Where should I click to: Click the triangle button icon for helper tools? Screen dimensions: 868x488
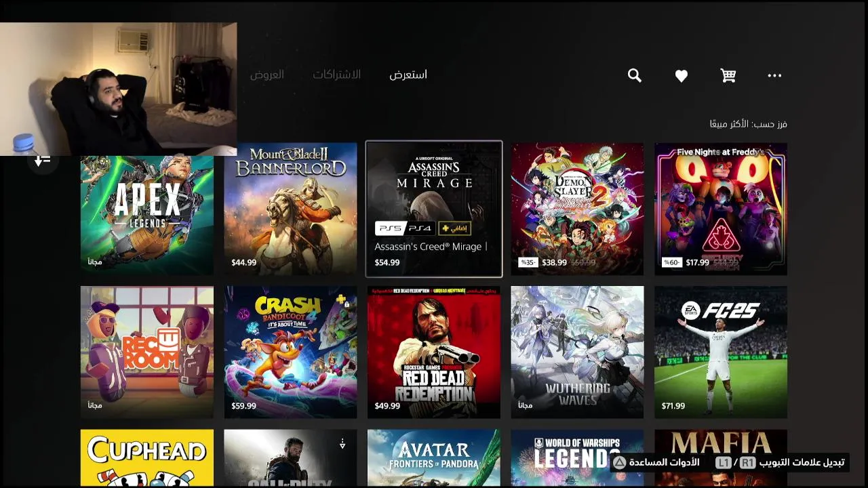pos(618,463)
